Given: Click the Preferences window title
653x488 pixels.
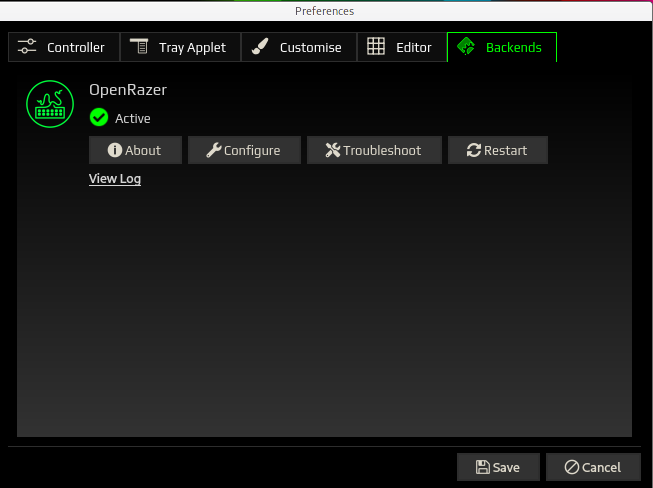Looking at the screenshot, I should click(324, 11).
